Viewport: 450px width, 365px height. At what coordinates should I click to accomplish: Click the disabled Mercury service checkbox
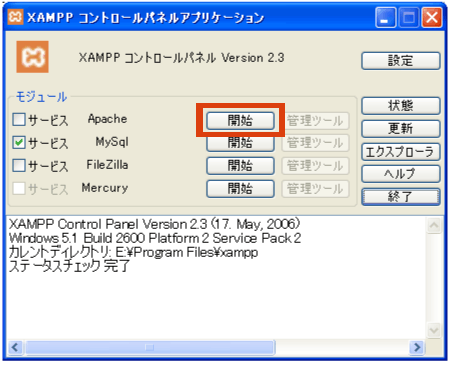tap(19, 188)
